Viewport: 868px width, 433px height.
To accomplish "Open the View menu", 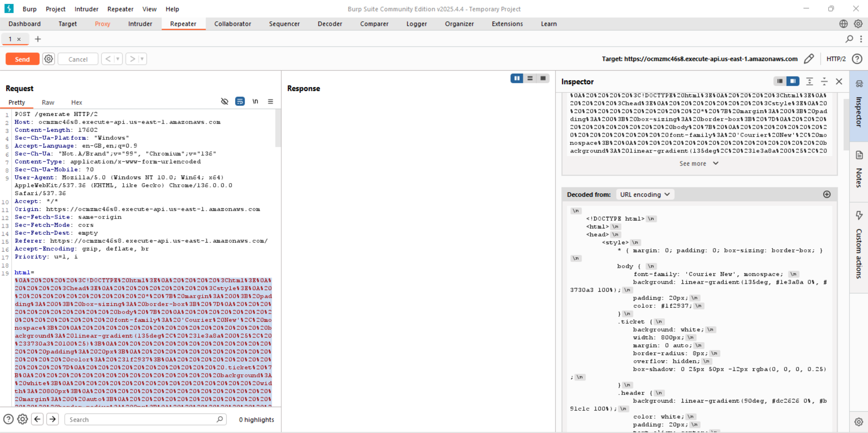I will coord(149,9).
